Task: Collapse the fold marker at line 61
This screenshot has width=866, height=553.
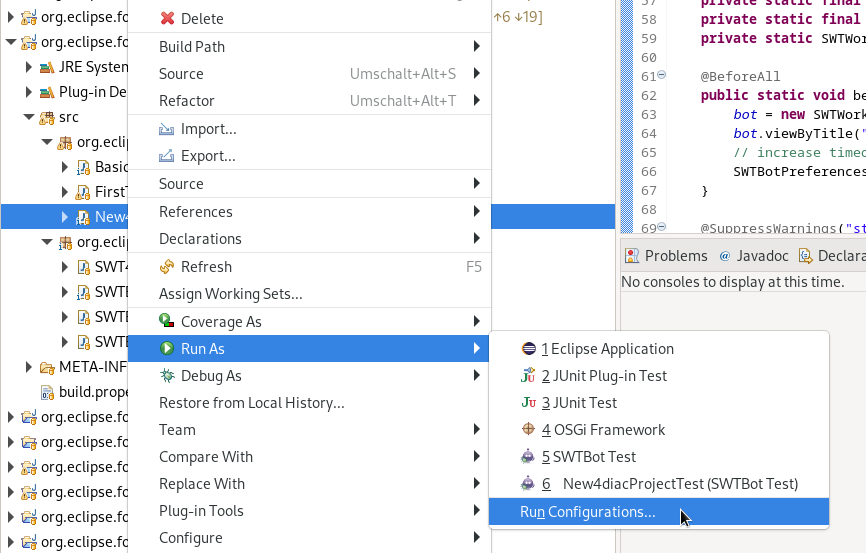Action: [x=662, y=74]
